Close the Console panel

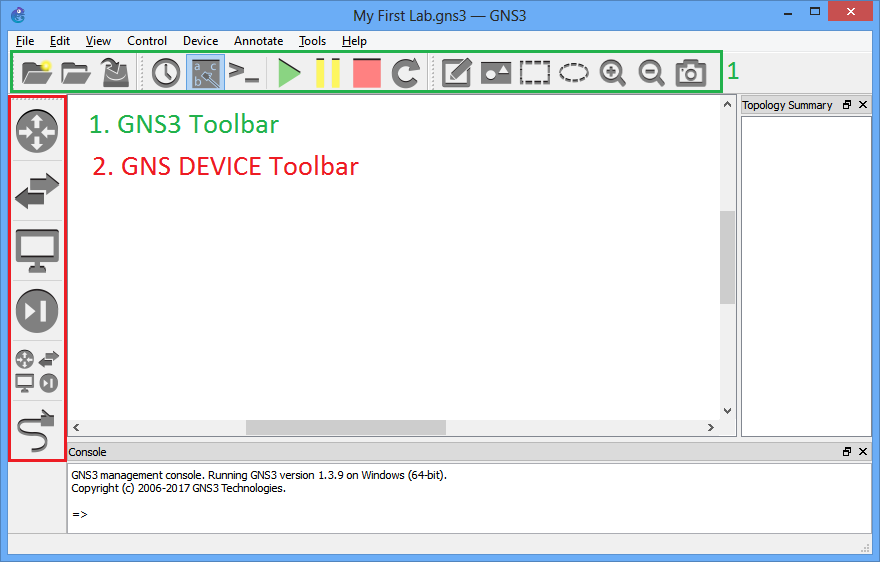862,452
